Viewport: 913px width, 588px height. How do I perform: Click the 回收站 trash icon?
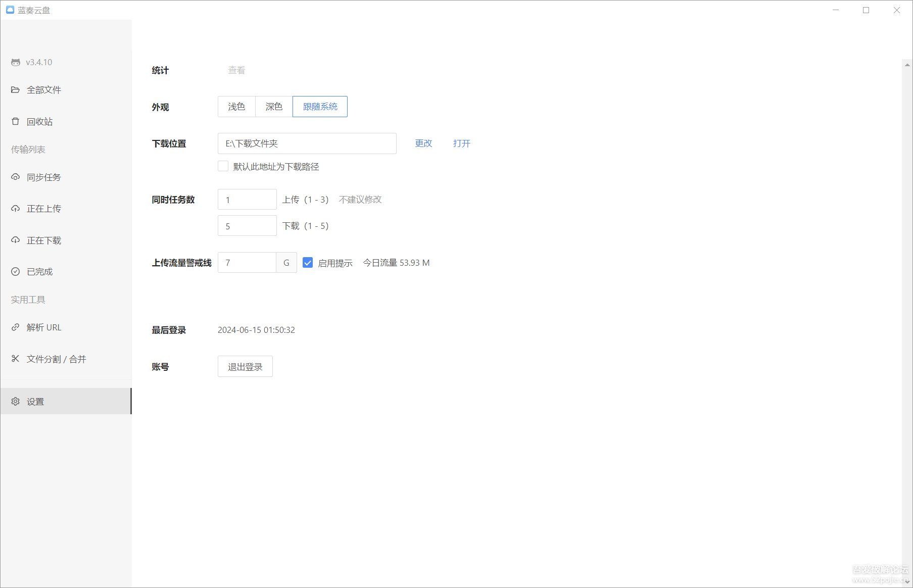point(16,121)
